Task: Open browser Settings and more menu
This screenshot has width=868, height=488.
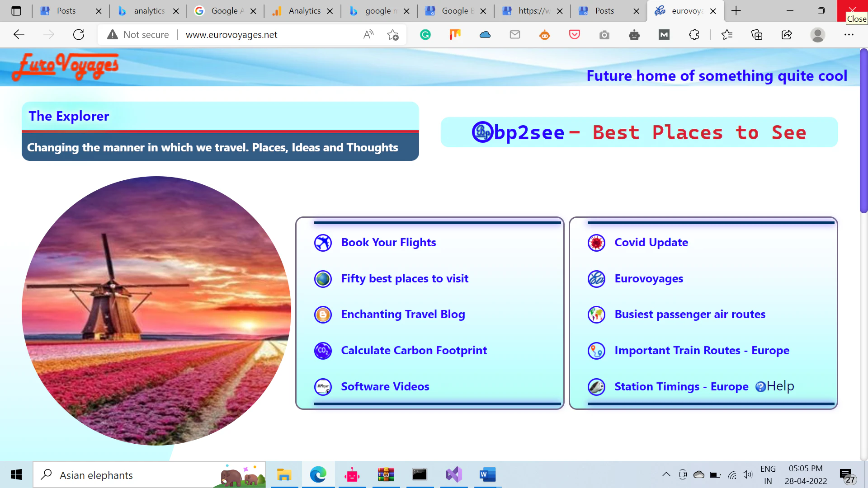Action: point(849,35)
